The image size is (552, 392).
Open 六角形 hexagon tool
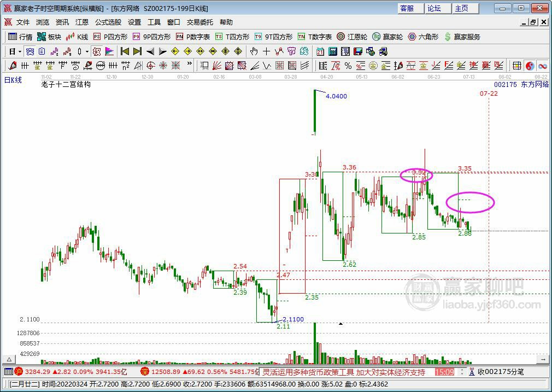423,37
